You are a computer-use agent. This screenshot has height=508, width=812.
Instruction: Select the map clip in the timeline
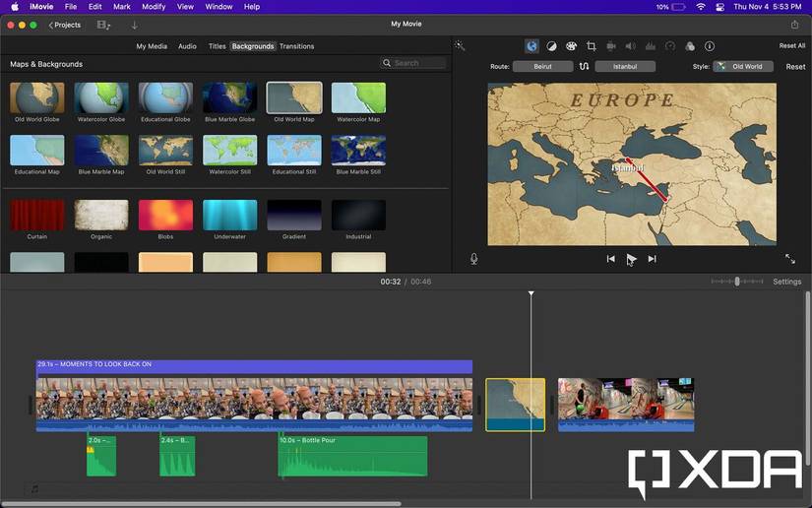pos(516,405)
